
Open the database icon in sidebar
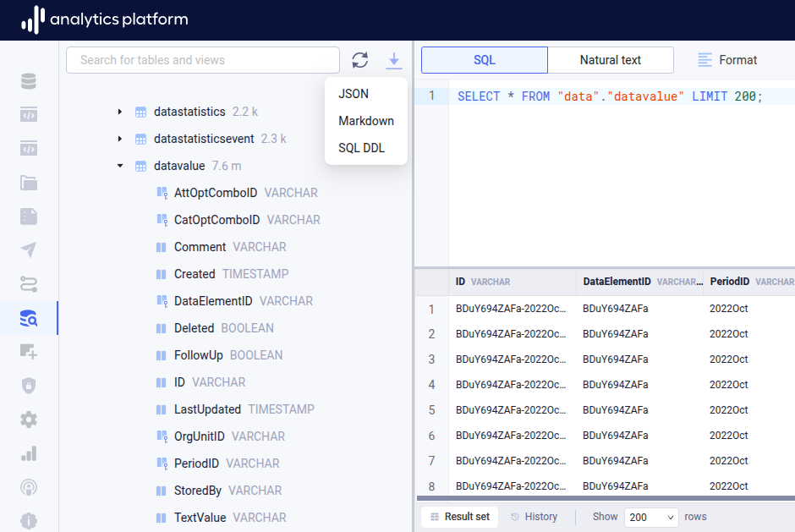[29, 81]
